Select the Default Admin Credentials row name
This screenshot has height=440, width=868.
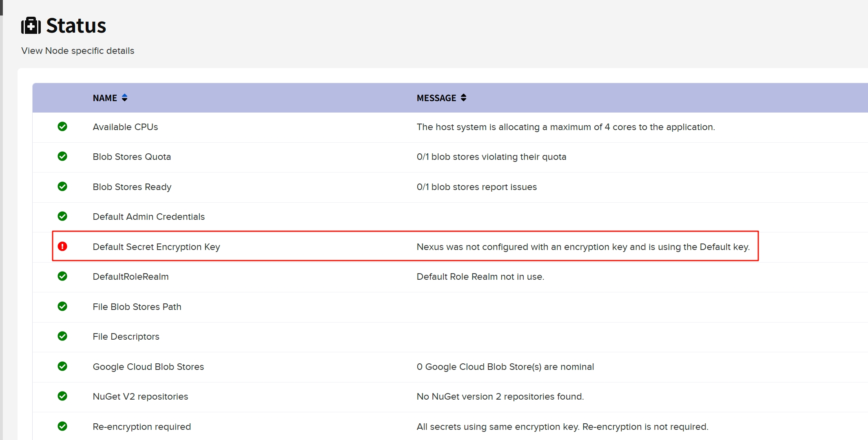tap(148, 217)
